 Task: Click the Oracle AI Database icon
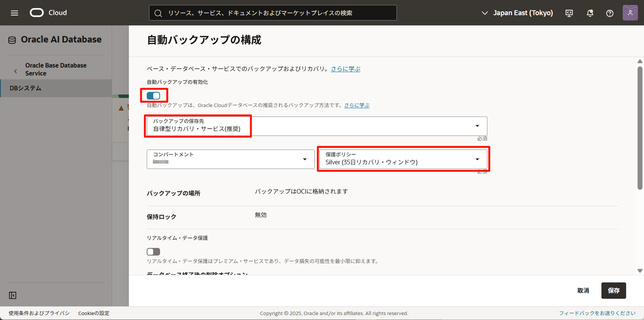click(12, 40)
